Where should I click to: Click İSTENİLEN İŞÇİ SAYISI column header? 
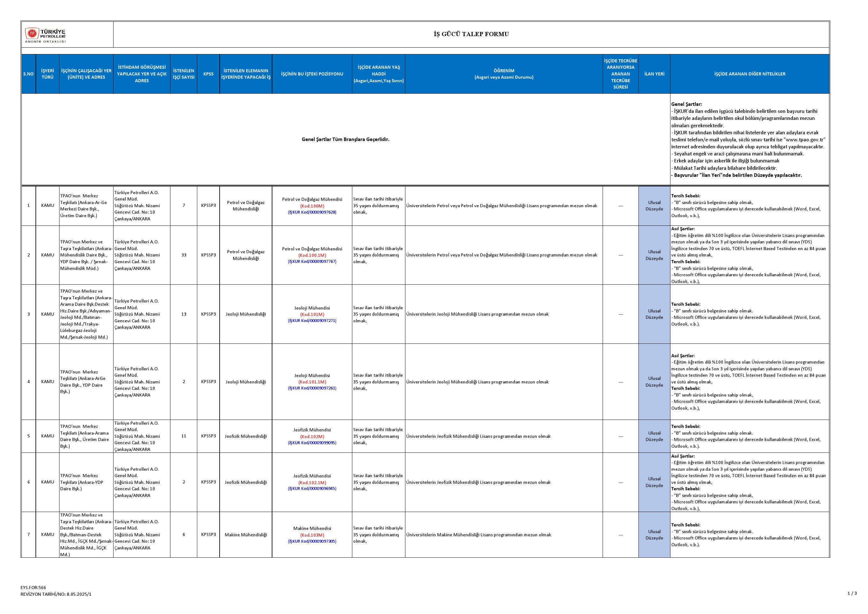184,74
